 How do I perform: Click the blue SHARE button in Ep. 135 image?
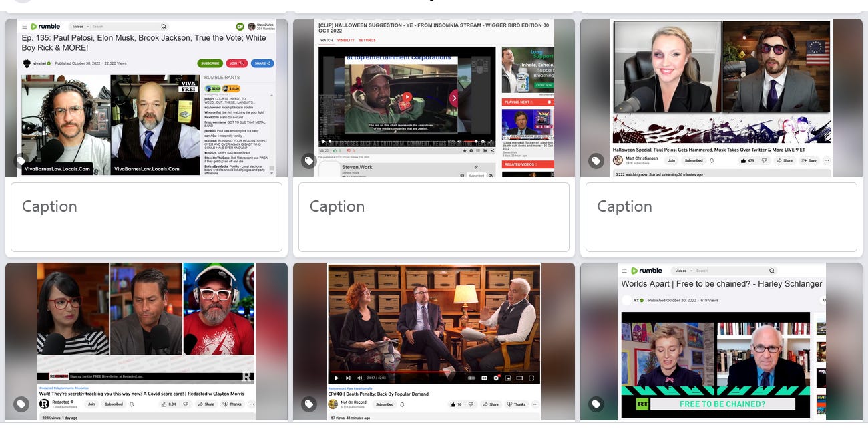261,63
